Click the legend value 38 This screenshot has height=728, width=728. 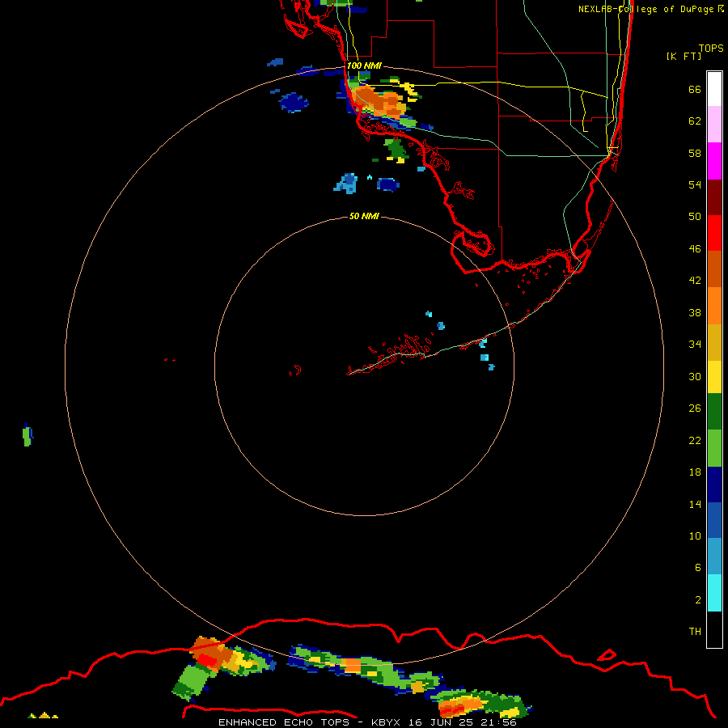point(695,313)
